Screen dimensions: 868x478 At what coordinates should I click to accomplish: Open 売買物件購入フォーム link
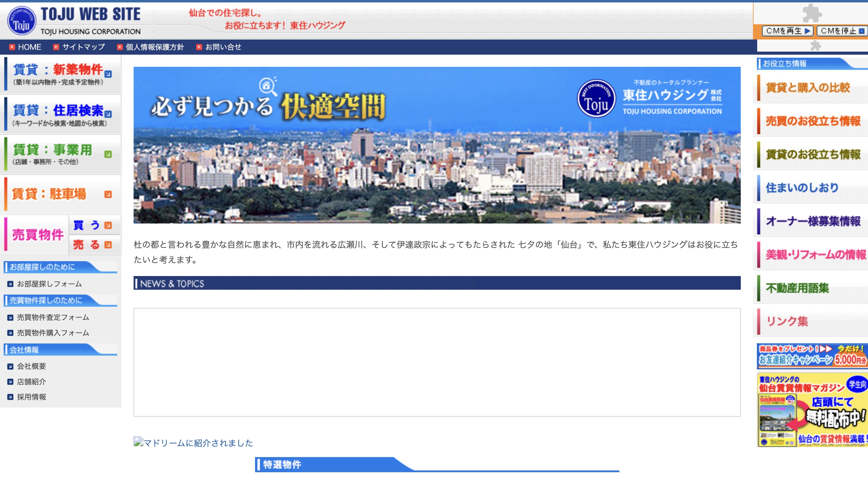coord(53,333)
